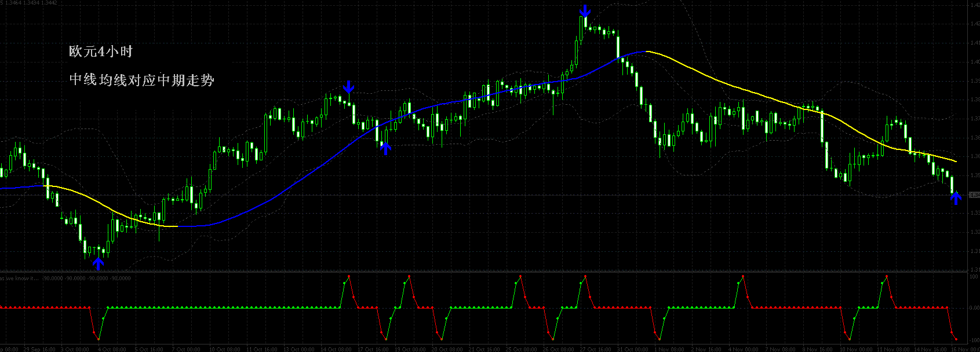Click the '2 Nov 16:00' time axis label

click(707, 349)
